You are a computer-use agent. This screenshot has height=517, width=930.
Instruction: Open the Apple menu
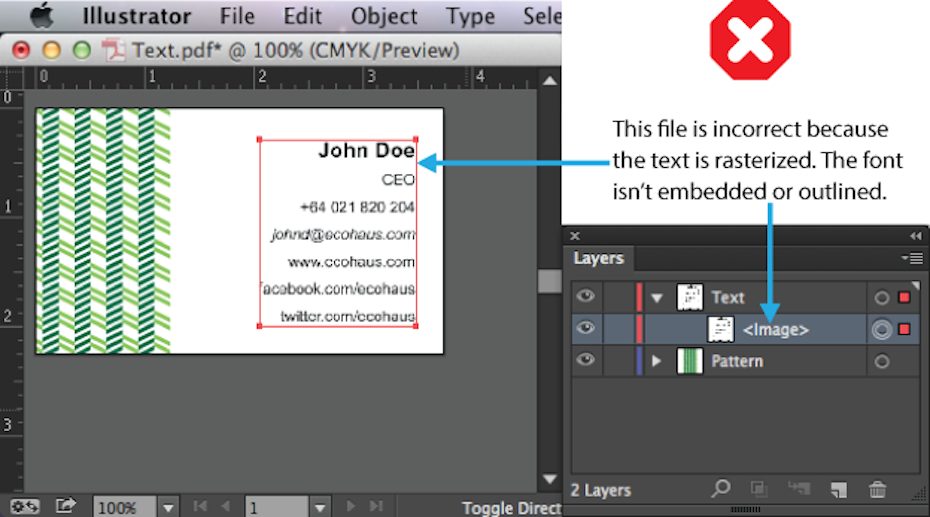click(x=41, y=16)
